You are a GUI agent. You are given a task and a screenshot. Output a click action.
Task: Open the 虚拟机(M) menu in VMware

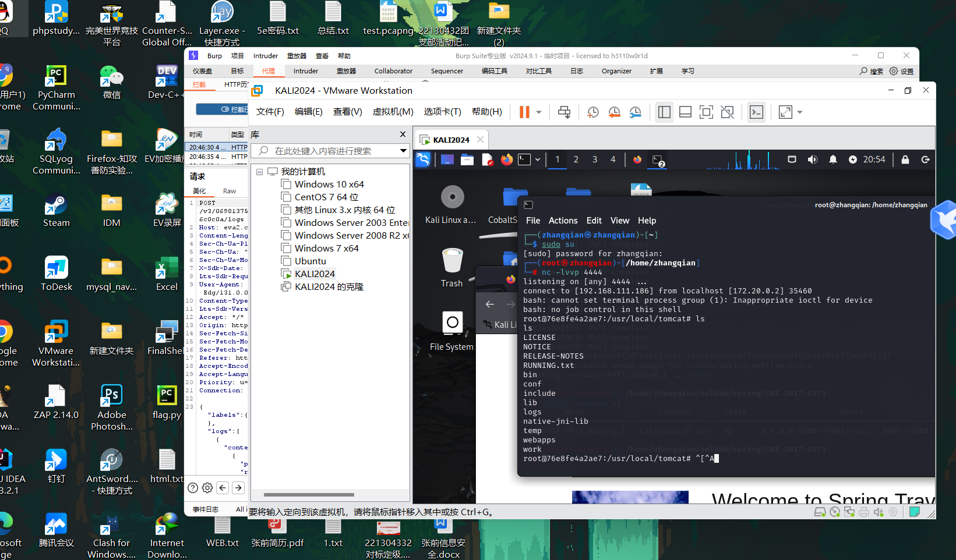click(393, 111)
